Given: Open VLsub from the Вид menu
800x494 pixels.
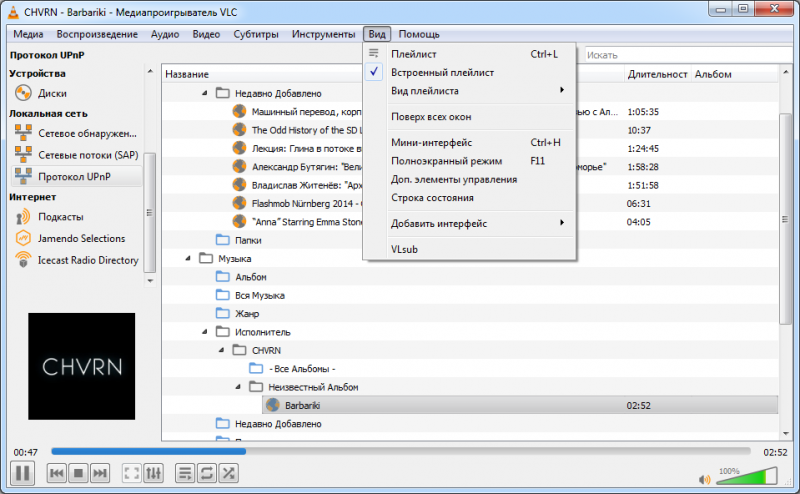Looking at the screenshot, I should click(x=469, y=250).
